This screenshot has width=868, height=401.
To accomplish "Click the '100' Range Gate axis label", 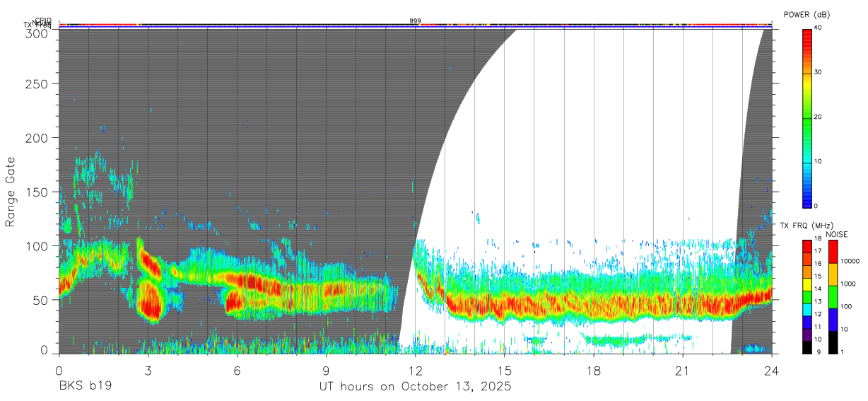I will coord(38,245).
